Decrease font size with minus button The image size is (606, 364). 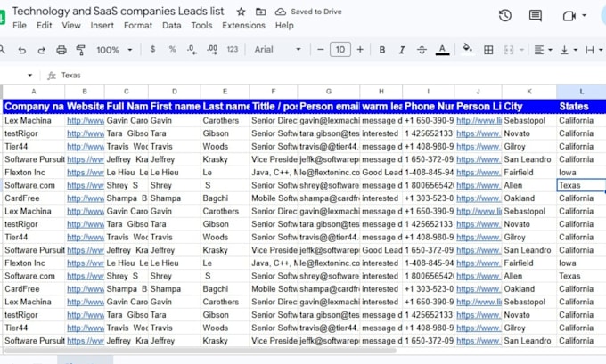pos(321,50)
